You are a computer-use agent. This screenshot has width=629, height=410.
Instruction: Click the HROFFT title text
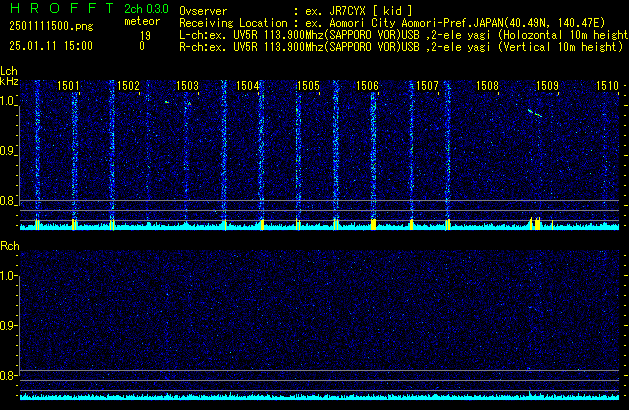[62, 8]
